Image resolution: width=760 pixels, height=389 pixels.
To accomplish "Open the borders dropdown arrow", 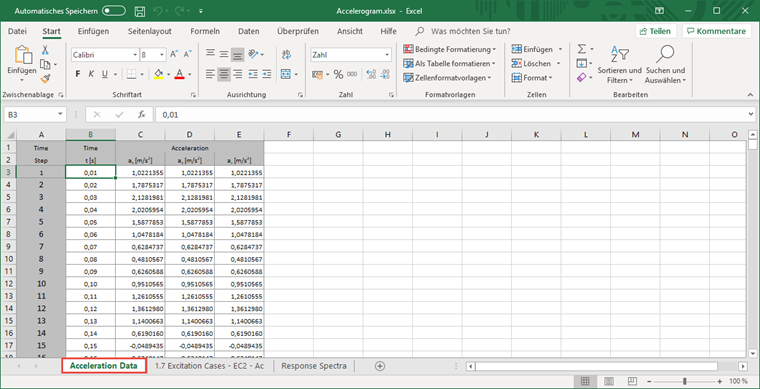I will [142, 75].
